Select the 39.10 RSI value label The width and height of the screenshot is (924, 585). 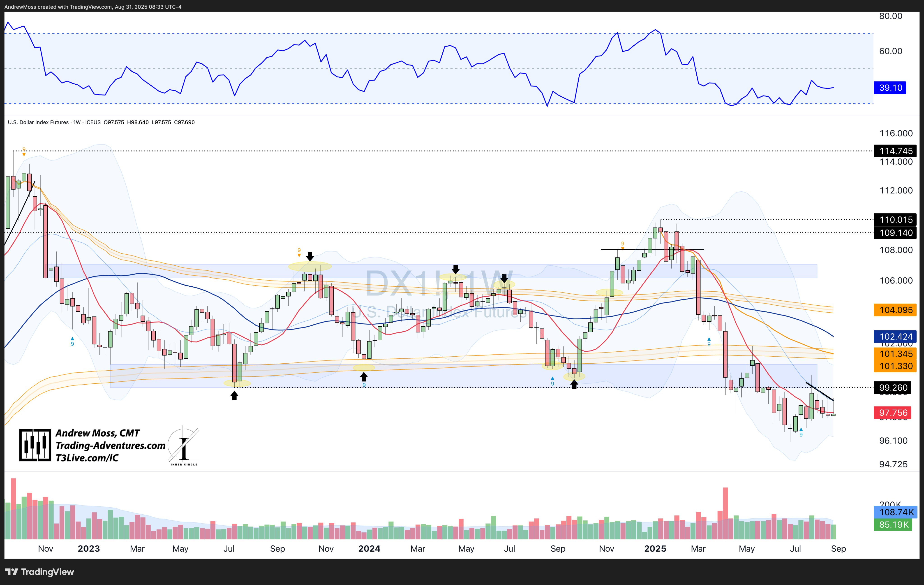[890, 88]
